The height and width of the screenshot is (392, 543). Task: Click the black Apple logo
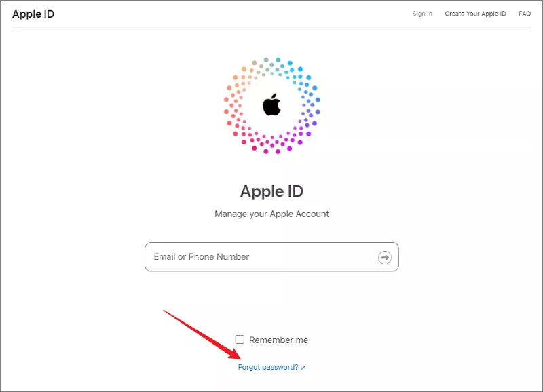(271, 105)
